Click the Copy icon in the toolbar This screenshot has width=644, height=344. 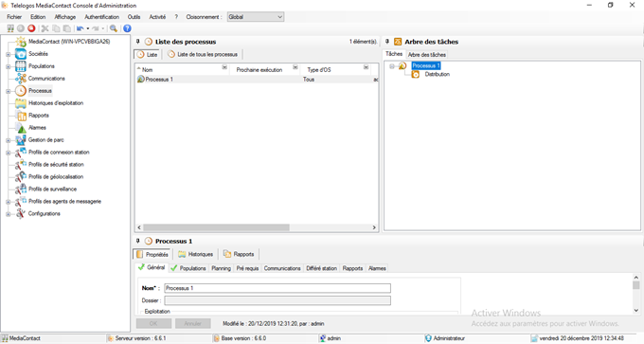pos(56,28)
